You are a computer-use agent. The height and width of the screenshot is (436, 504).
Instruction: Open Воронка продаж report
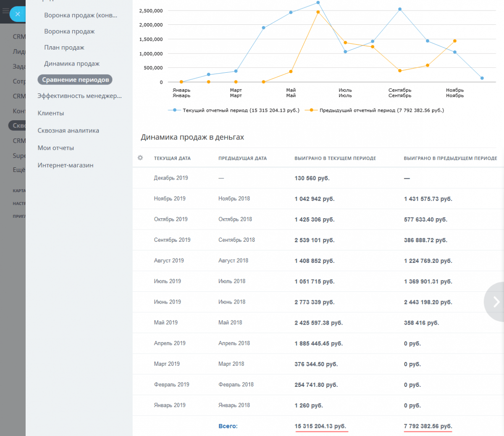tap(69, 32)
